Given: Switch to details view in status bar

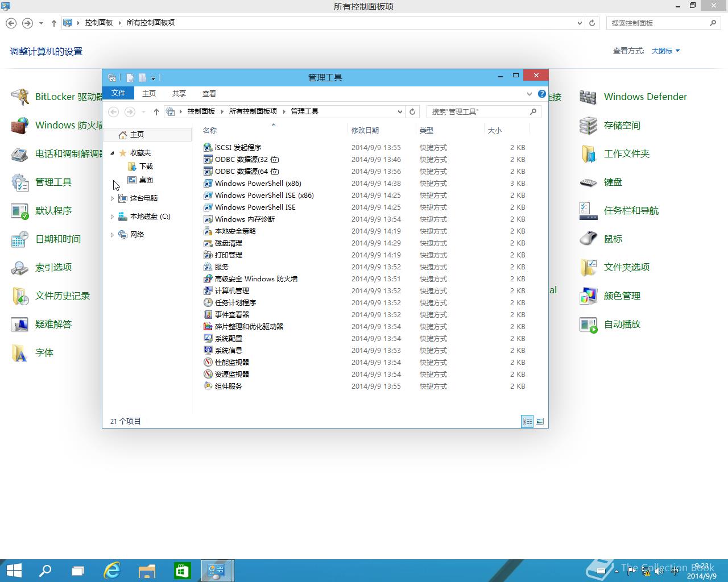Looking at the screenshot, I should [x=527, y=421].
